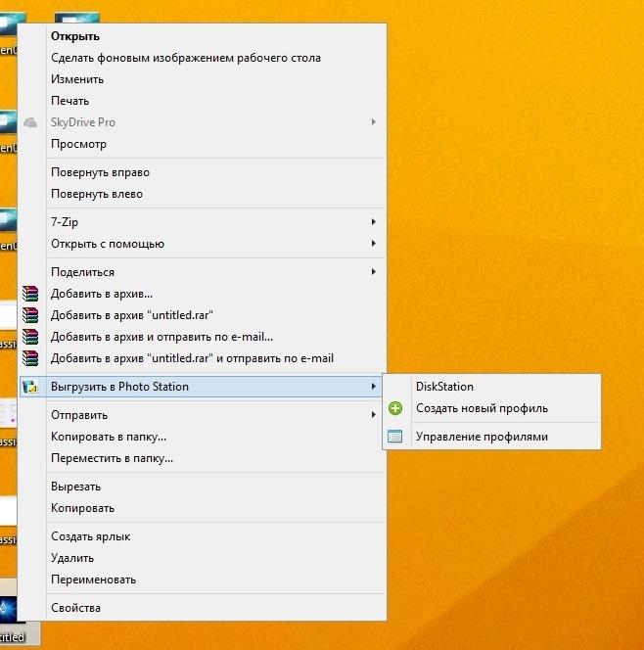This screenshot has width=644, height=650.
Task: Select "Открыть" from the context menu
Action: pyautogui.click(x=75, y=36)
